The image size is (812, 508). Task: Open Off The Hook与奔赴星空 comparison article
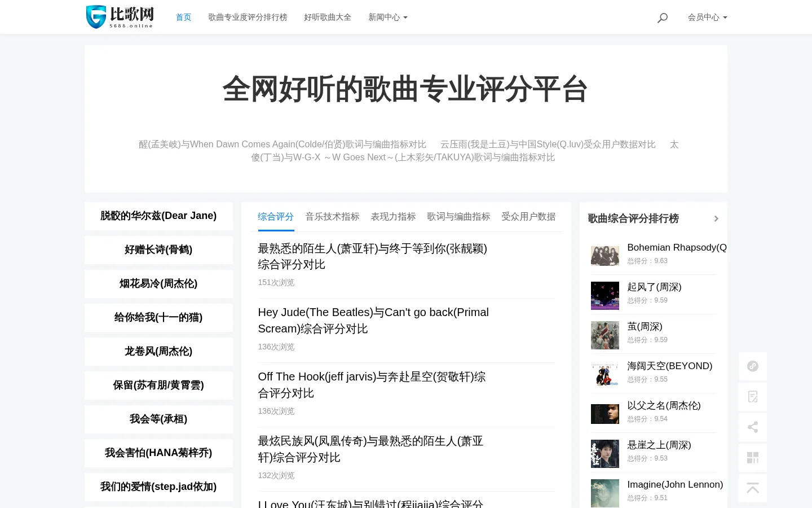pos(372,385)
